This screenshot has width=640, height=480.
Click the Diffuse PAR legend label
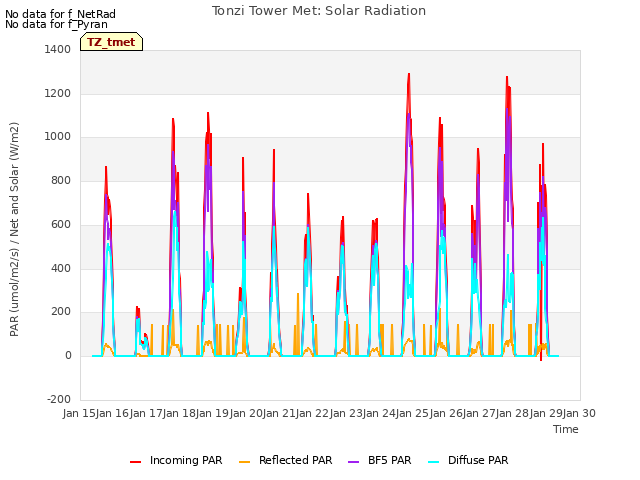[478, 460]
